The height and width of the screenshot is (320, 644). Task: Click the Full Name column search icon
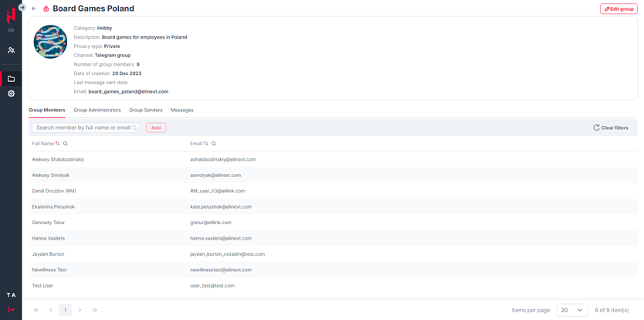pos(66,144)
